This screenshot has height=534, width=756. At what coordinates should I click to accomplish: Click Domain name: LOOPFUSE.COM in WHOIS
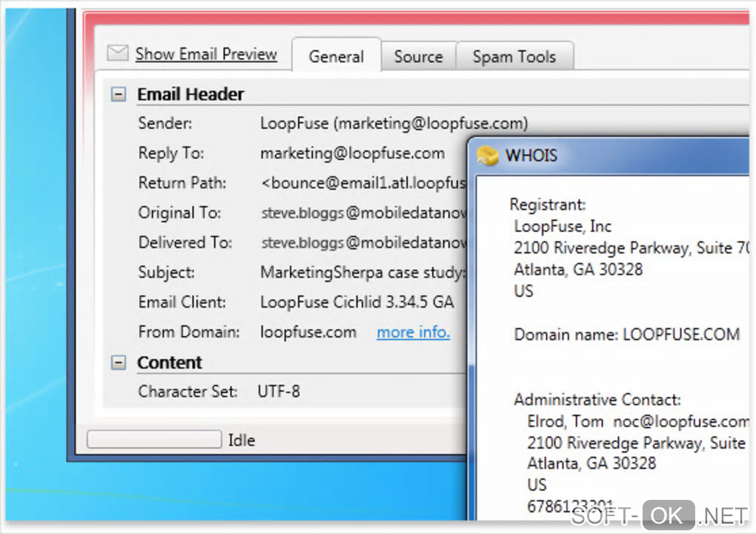[627, 334]
